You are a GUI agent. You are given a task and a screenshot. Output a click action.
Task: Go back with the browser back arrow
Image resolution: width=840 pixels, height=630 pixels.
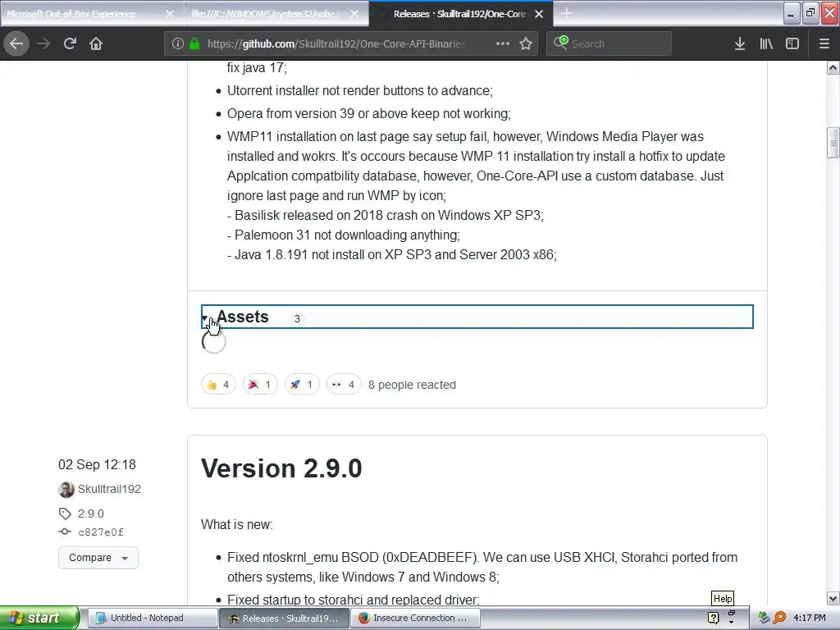[16, 43]
